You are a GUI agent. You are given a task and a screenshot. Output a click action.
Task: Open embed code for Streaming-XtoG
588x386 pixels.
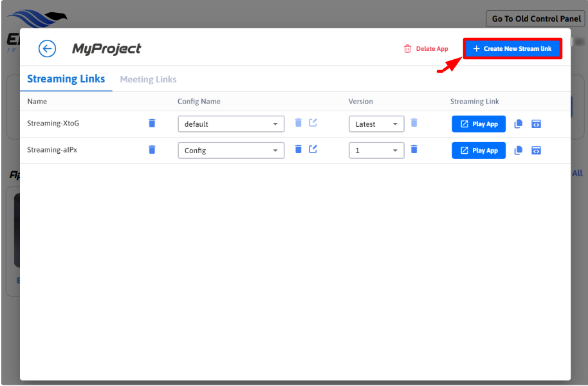pos(536,124)
